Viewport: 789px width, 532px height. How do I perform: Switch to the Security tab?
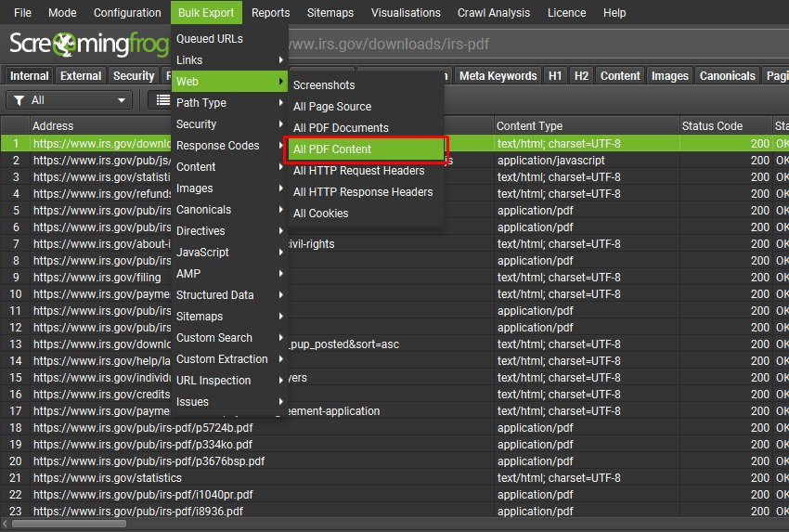tap(134, 76)
